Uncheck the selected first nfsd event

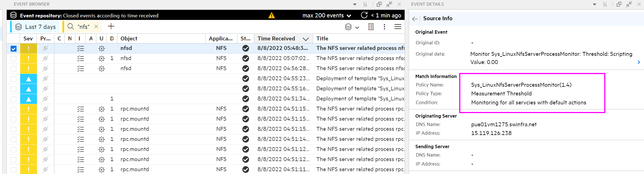coord(13,49)
